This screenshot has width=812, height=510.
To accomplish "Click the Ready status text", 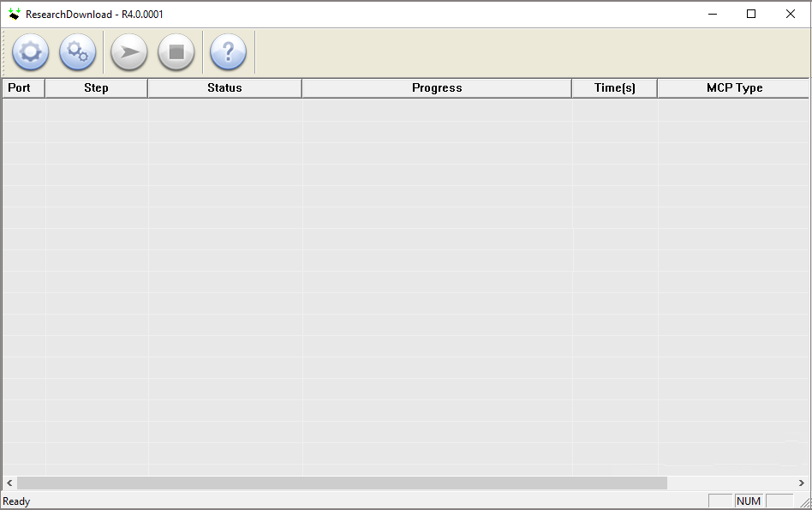I will tap(16, 501).
